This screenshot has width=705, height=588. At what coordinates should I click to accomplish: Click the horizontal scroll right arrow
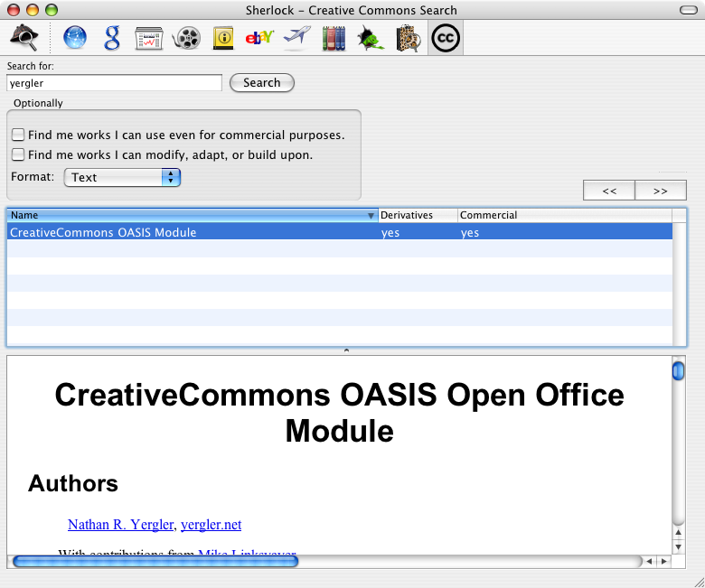pyautogui.click(x=663, y=561)
